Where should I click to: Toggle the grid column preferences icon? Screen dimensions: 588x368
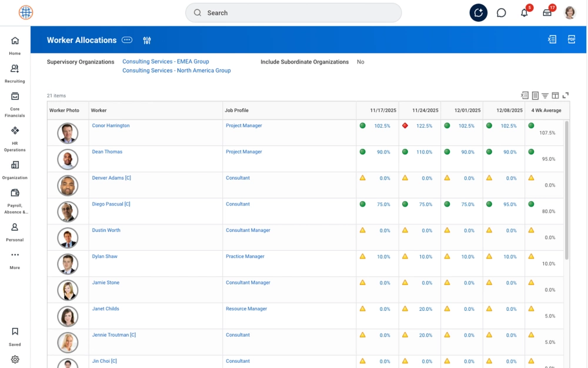555,95
